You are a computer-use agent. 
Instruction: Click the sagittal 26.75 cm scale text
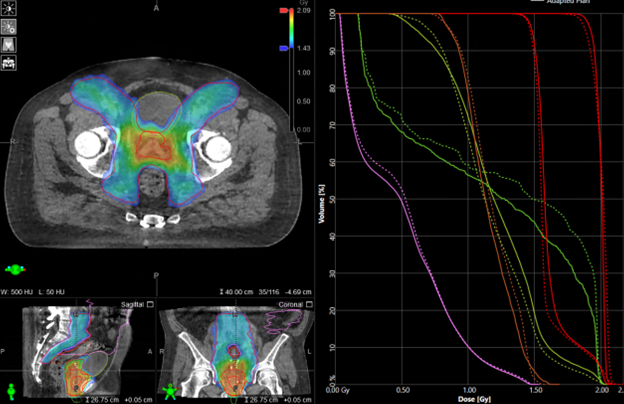[102, 400]
